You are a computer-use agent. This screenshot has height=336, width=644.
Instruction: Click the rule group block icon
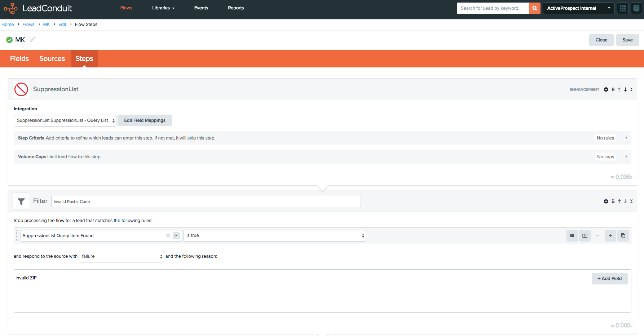tap(572, 236)
